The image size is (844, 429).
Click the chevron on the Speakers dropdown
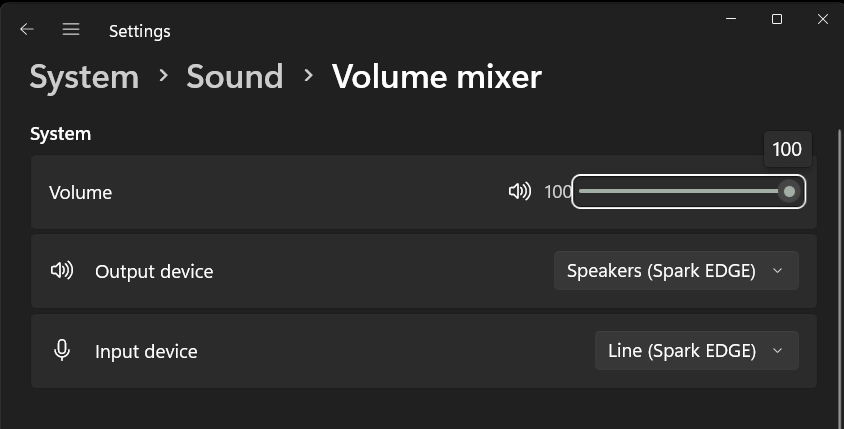pyautogui.click(x=777, y=271)
